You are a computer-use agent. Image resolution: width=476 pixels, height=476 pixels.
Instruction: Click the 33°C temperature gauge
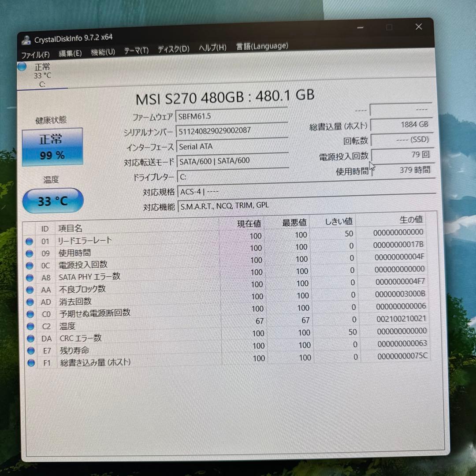[x=52, y=201]
